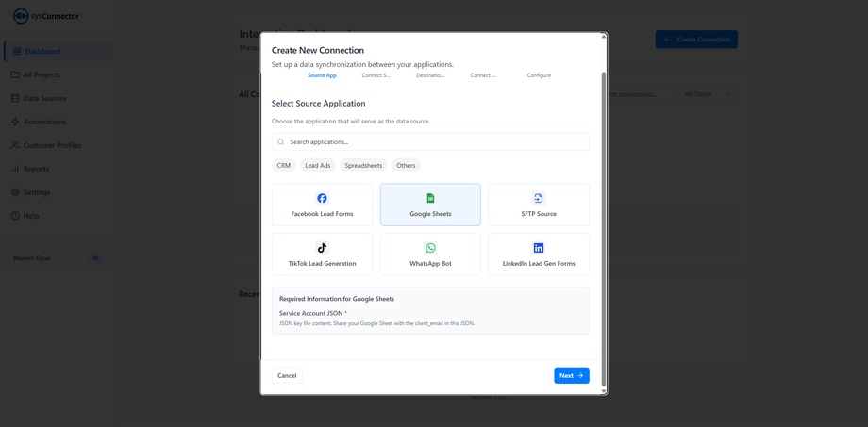Select the SFTP Source card
This screenshot has width=868, height=427.
(x=539, y=205)
